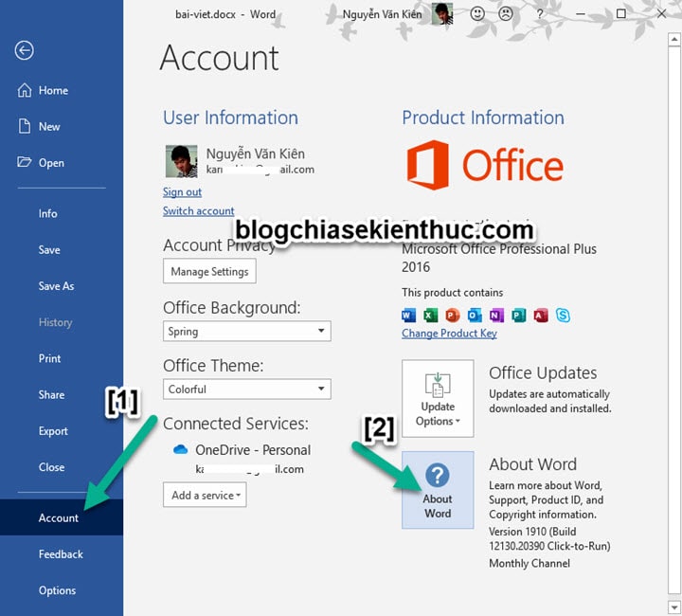Click the Publisher app icon
The width and height of the screenshot is (682, 616).
[519, 315]
